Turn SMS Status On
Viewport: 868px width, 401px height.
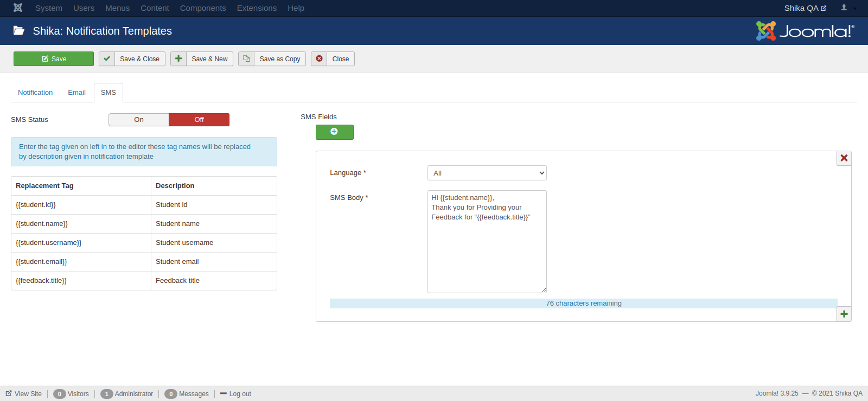pos(139,120)
